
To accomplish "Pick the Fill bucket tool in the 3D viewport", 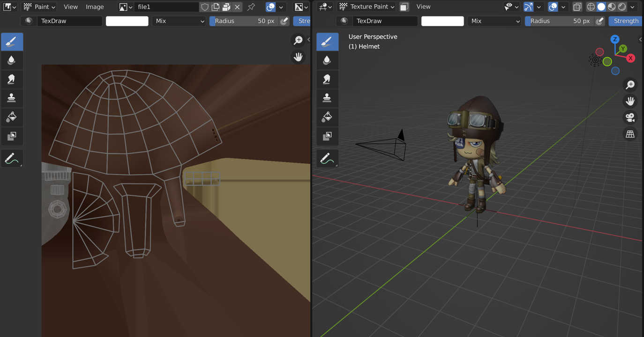I will 327,117.
